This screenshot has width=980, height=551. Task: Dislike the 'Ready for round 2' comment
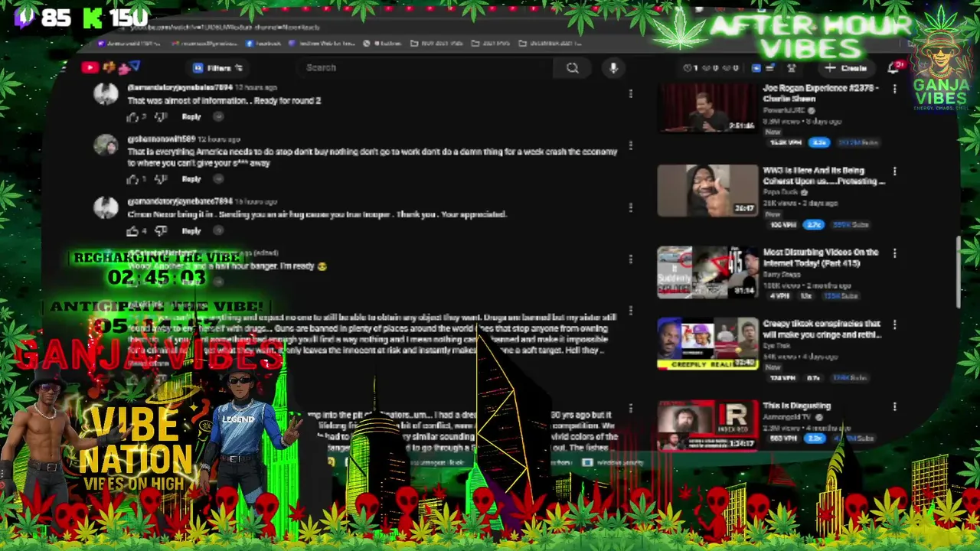click(x=160, y=117)
